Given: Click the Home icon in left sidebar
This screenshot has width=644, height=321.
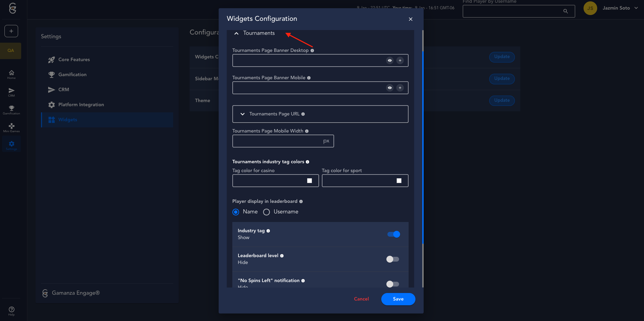Looking at the screenshot, I should (11, 74).
